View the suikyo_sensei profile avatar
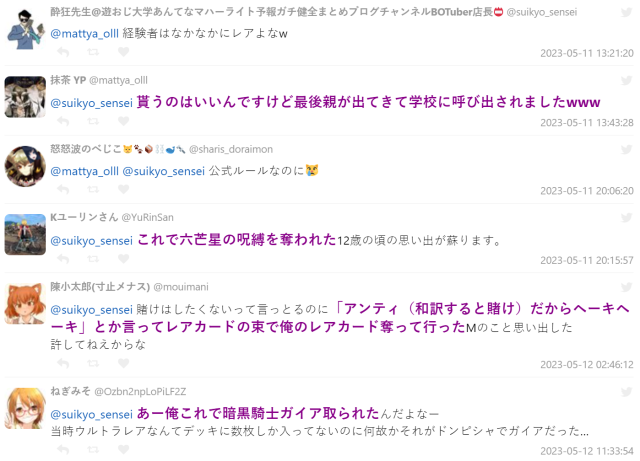The height and width of the screenshot is (461, 640). point(25,29)
